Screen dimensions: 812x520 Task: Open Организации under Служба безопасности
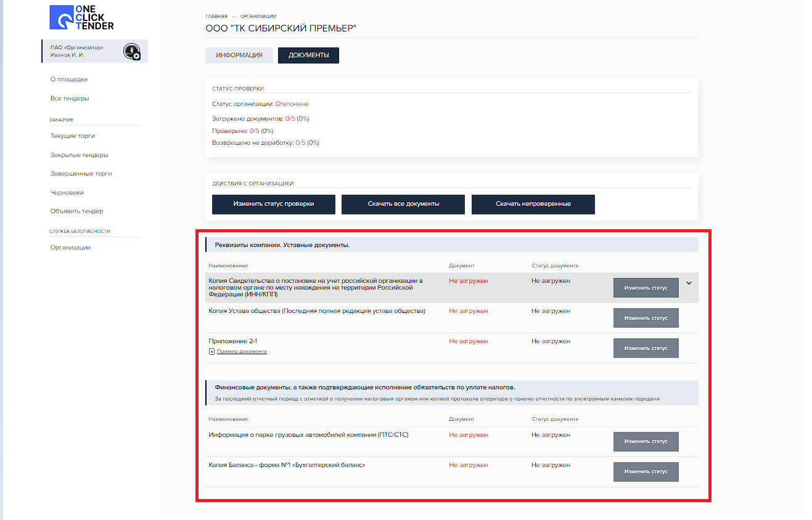[70, 248]
